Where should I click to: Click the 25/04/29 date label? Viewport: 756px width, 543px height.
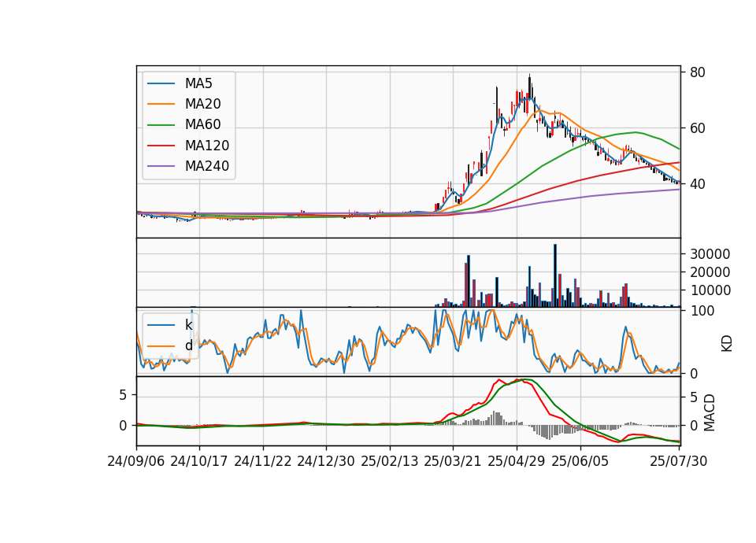point(517,461)
